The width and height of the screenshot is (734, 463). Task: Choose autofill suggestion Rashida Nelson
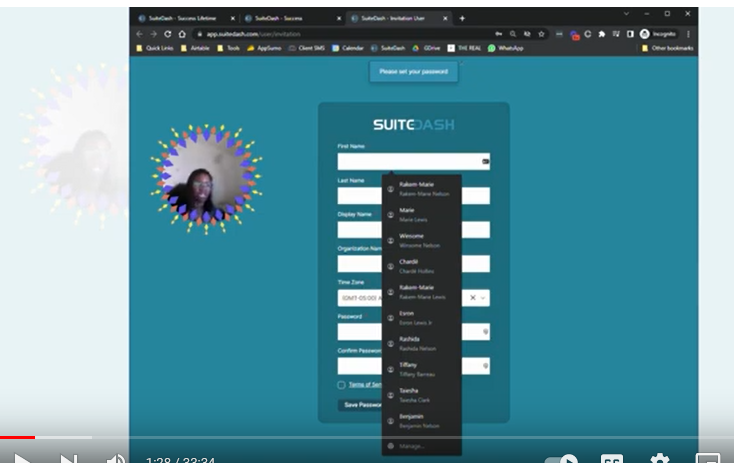[422, 344]
